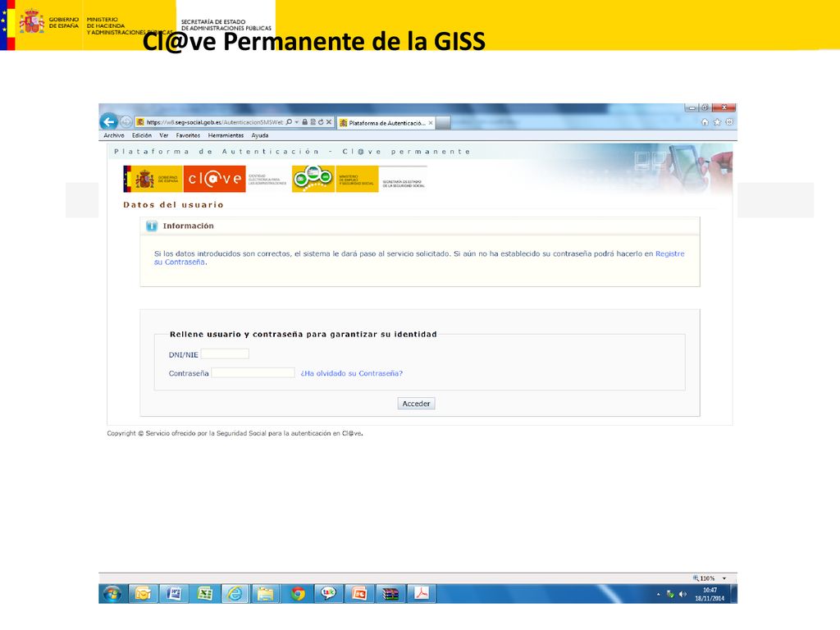Close the Plataforma de Autenticació tab
Viewport: 840px width, 630px height.
tap(430, 123)
